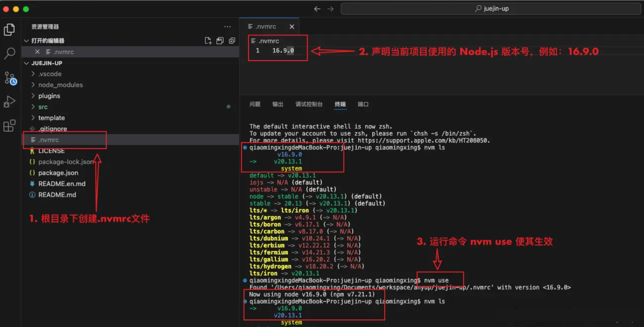The width and height of the screenshot is (644, 327).
Task: Switch to the 端口 panel tab
Action: coord(363,104)
